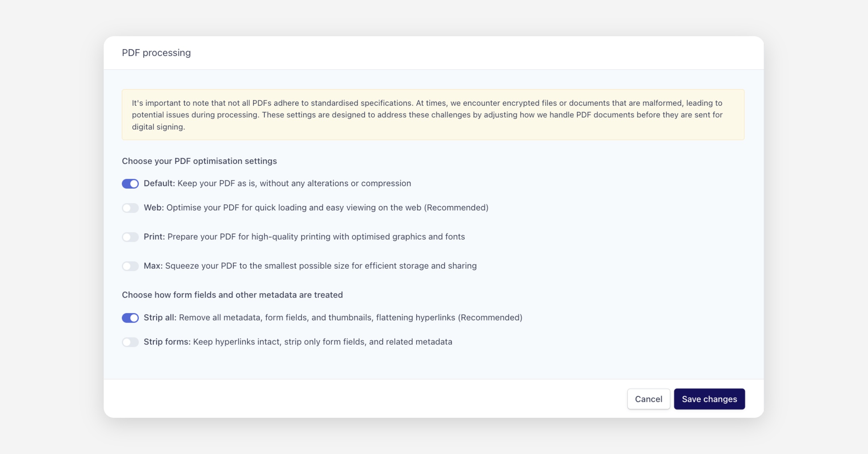The height and width of the screenshot is (454, 868).
Task: Disable the Strip all toggle
Action: [130, 318]
